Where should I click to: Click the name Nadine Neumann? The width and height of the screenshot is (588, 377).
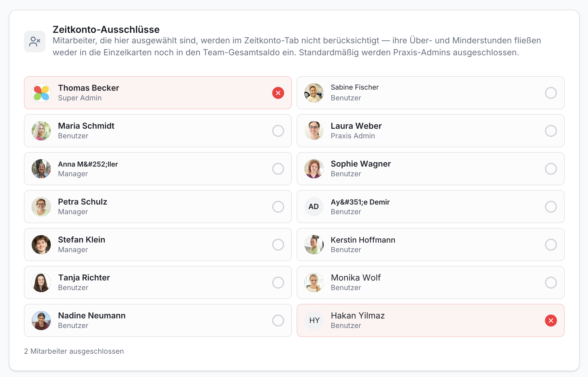click(x=92, y=315)
